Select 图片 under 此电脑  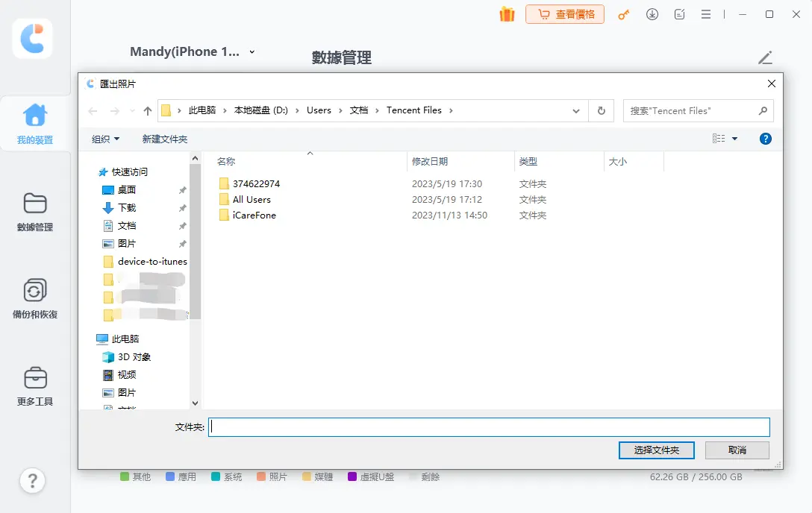coord(126,392)
